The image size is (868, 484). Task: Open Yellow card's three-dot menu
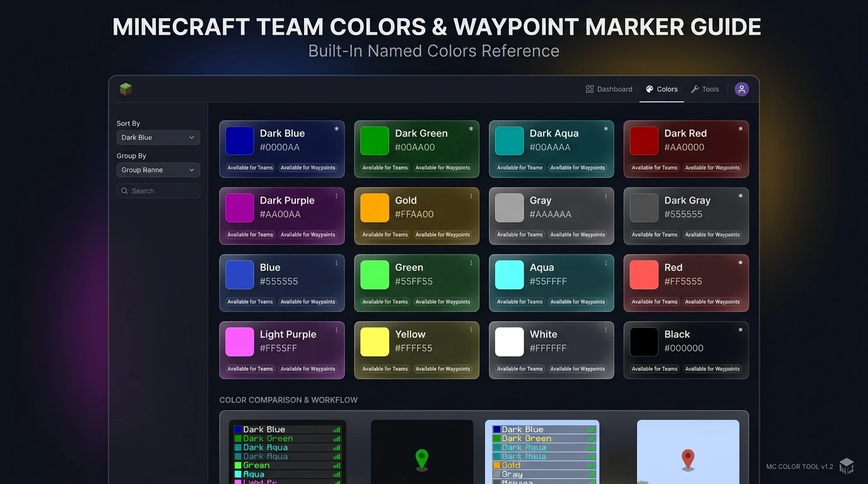click(471, 330)
